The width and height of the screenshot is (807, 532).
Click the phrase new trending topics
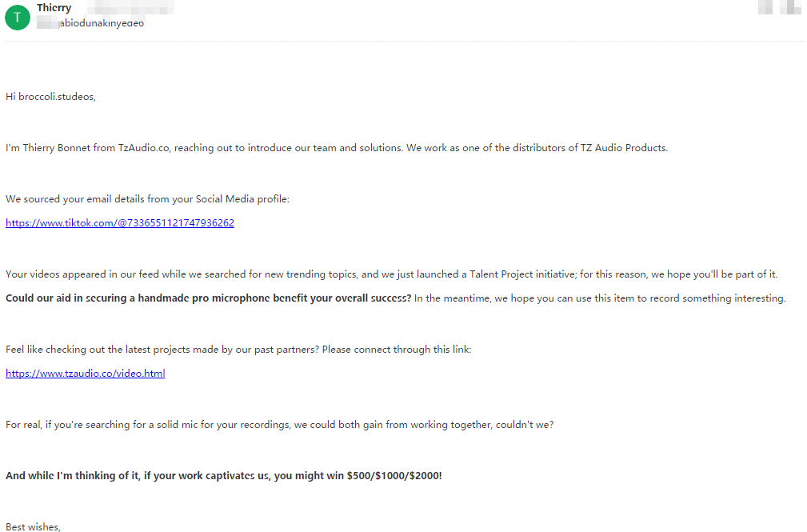pyautogui.click(x=303, y=274)
